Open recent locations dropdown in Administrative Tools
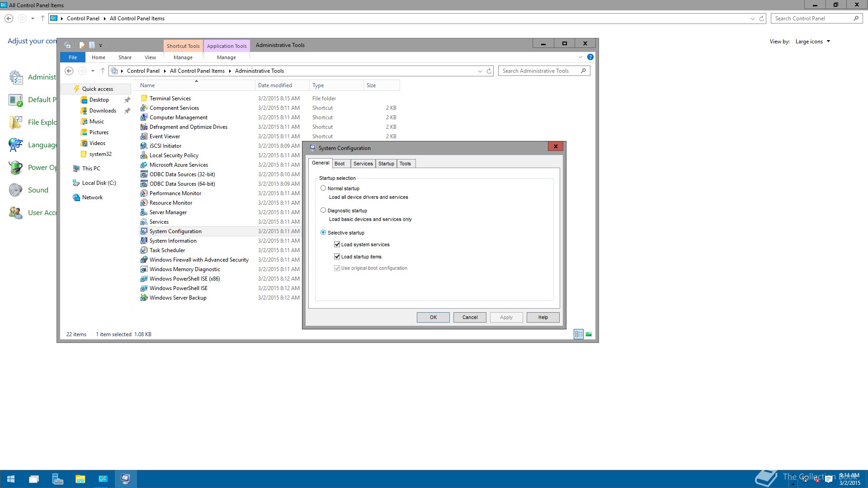868x488 pixels. [93, 71]
